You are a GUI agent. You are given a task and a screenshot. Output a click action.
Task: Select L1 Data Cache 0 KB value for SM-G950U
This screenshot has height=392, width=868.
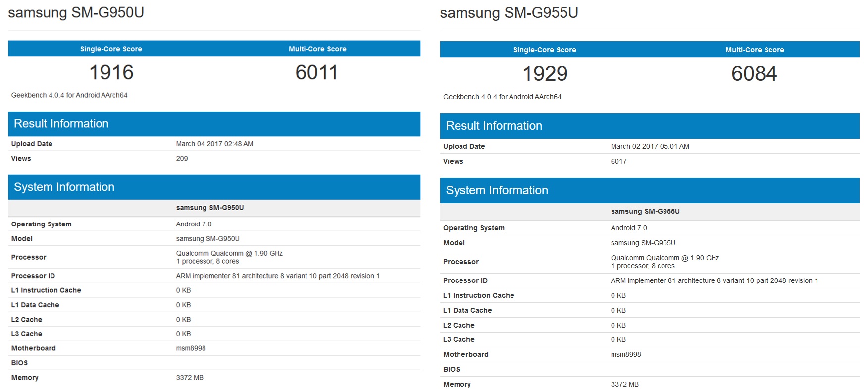tap(183, 305)
